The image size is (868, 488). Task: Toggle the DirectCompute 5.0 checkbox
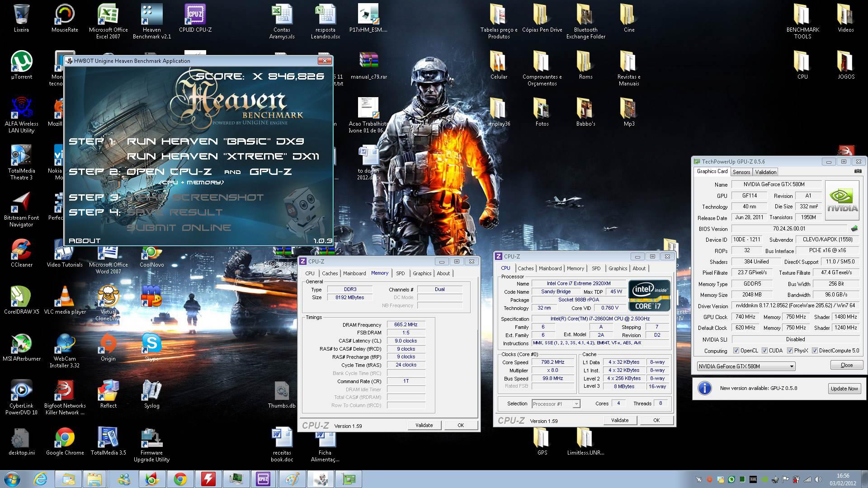(815, 351)
